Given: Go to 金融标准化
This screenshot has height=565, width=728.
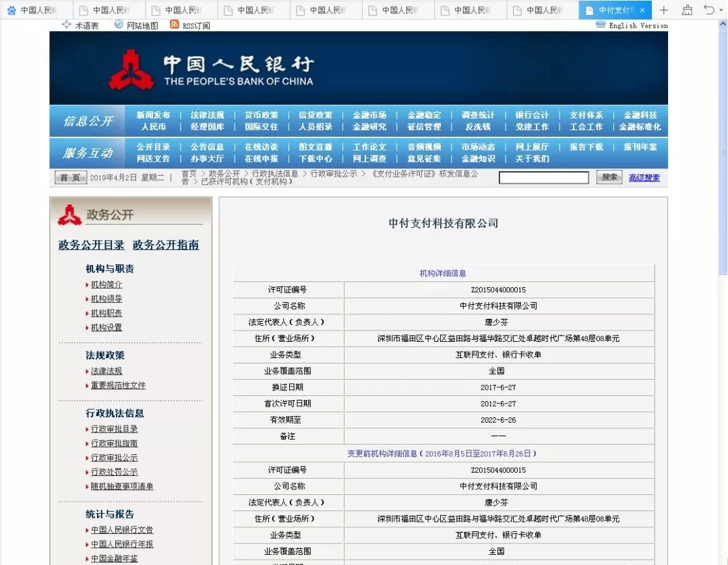Looking at the screenshot, I should tap(640, 127).
